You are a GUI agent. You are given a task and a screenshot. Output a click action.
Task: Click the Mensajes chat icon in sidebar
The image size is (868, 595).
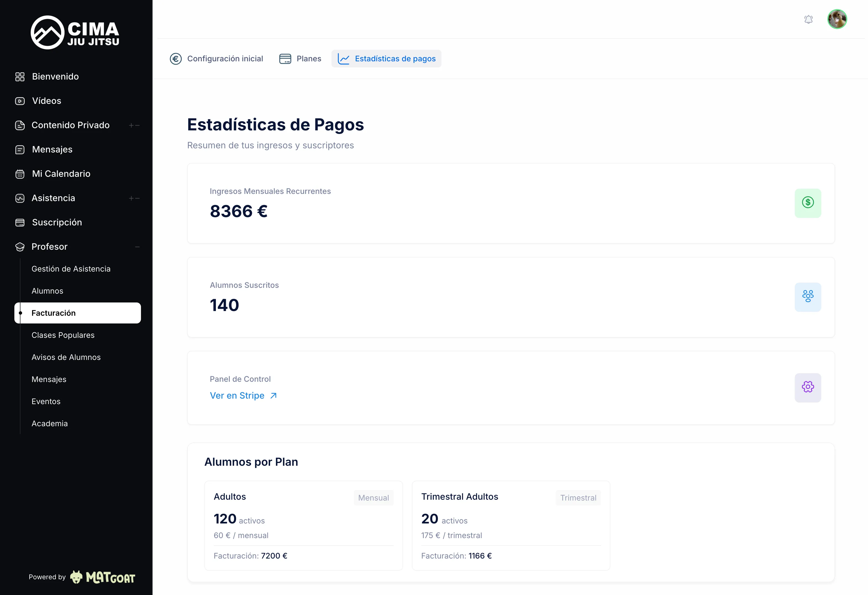[x=20, y=149]
